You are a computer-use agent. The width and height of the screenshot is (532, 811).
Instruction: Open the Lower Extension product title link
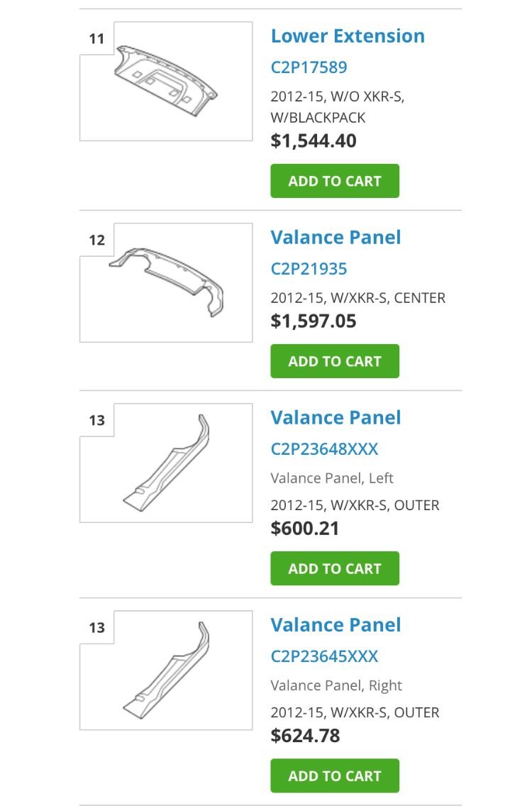[348, 36]
